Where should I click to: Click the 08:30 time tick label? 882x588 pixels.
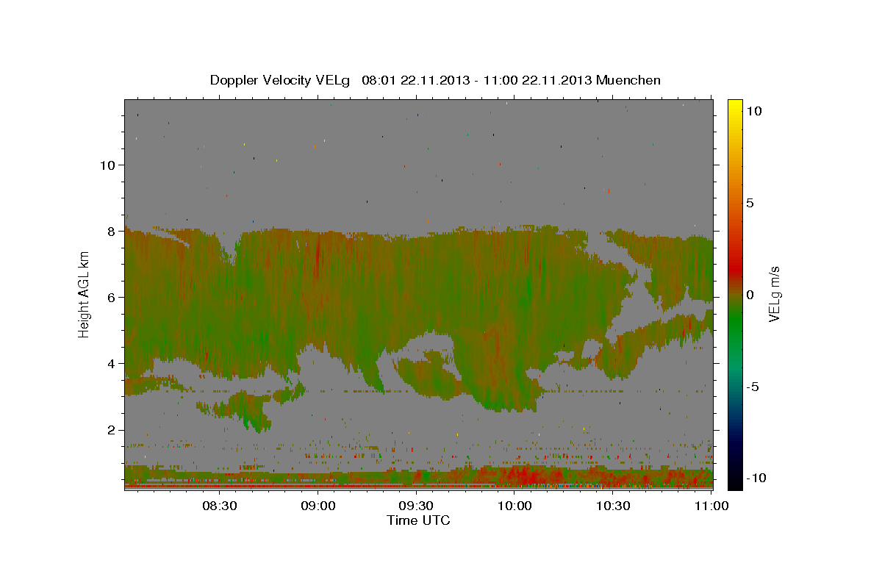pyautogui.click(x=219, y=506)
